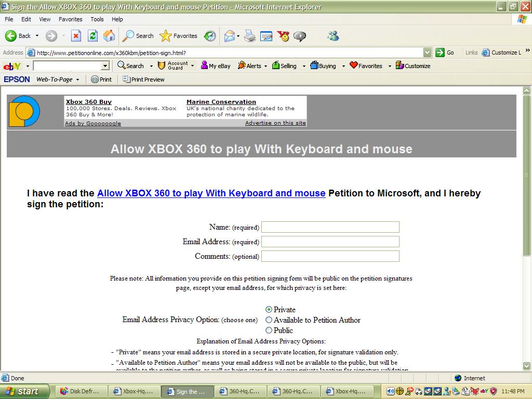This screenshot has width=532, height=399.
Task: Click the Name input field
Action: tap(330, 227)
